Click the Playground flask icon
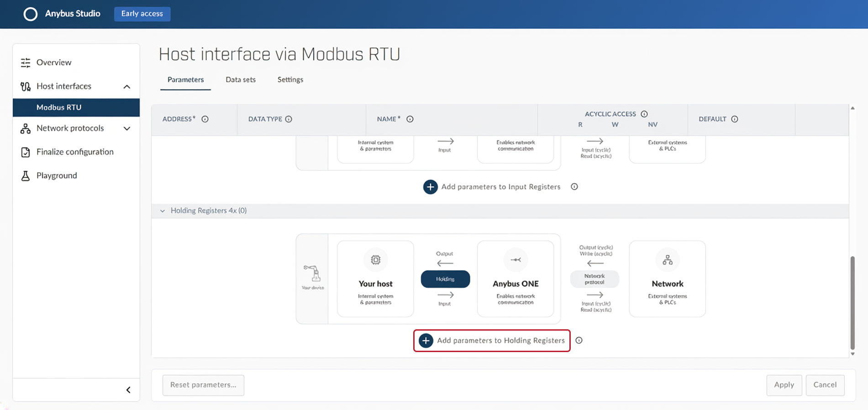Image resolution: width=868 pixels, height=410 pixels. pos(26,176)
